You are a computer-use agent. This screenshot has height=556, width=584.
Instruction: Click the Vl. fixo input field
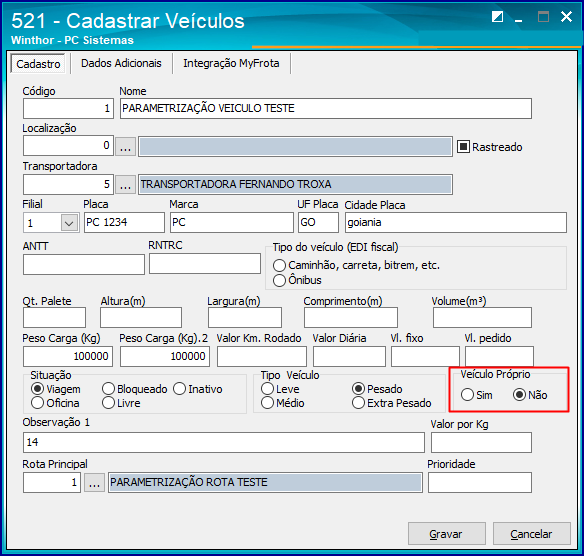click(x=425, y=356)
